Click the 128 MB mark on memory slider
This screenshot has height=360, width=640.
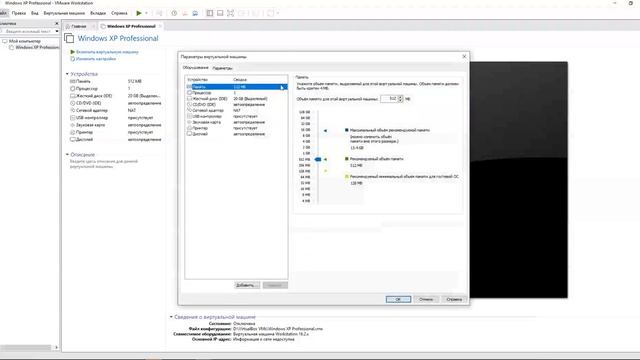tap(304, 171)
